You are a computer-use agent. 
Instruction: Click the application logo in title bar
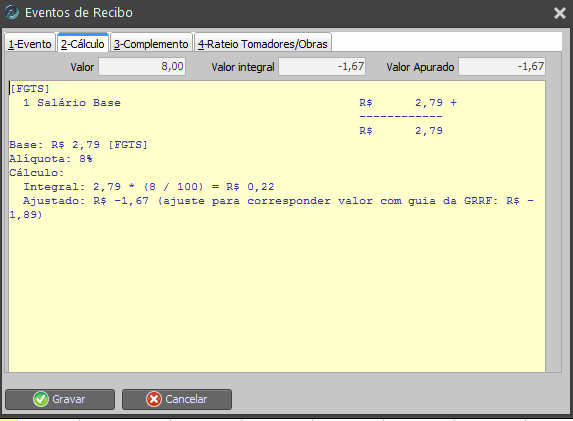[x=12, y=12]
